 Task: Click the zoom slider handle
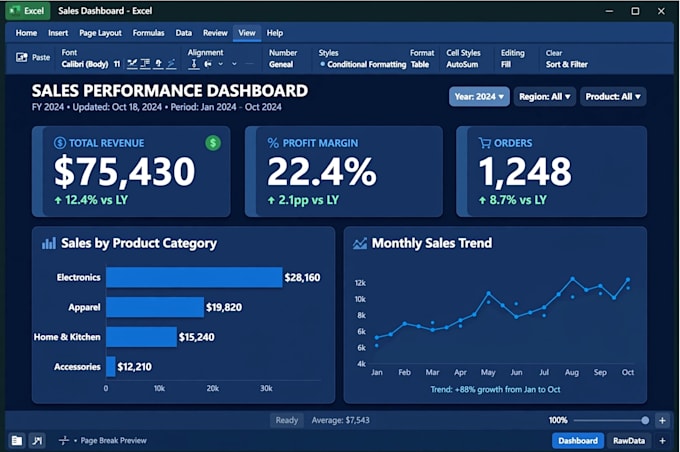point(645,420)
